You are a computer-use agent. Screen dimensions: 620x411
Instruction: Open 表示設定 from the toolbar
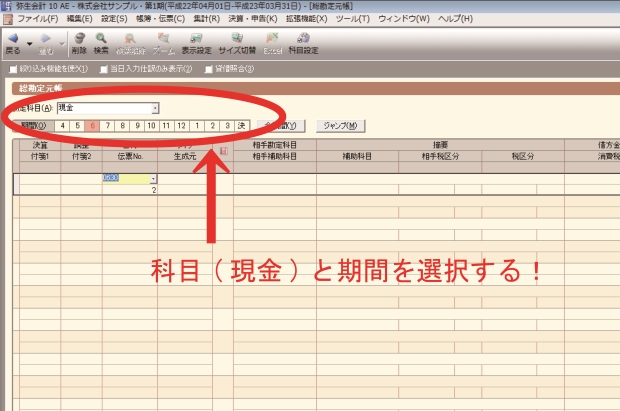pyautogui.click(x=197, y=43)
